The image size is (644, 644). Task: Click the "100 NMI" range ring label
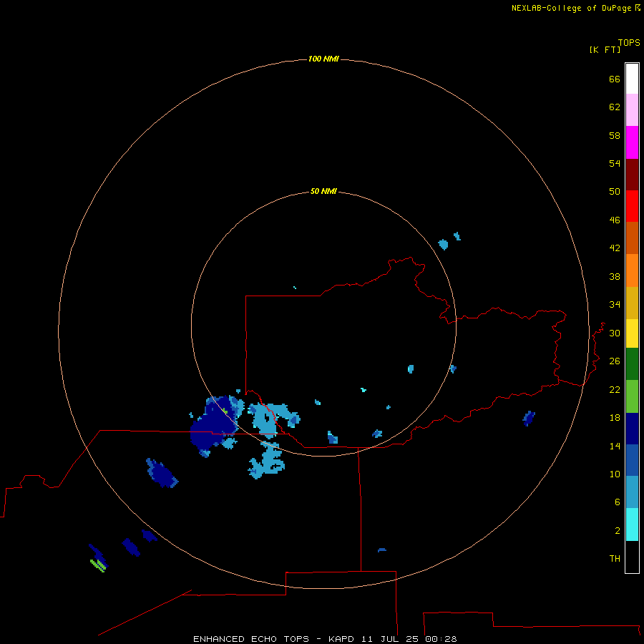[323, 59]
